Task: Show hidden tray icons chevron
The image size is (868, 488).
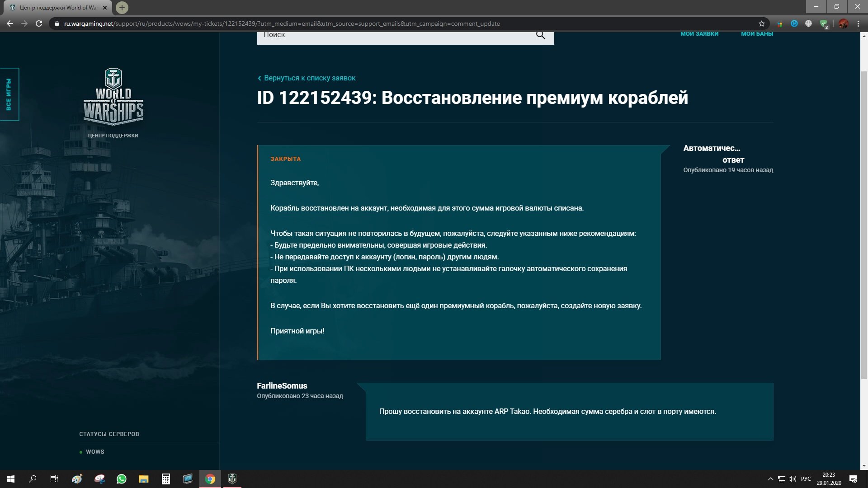Action: pyautogui.click(x=770, y=479)
